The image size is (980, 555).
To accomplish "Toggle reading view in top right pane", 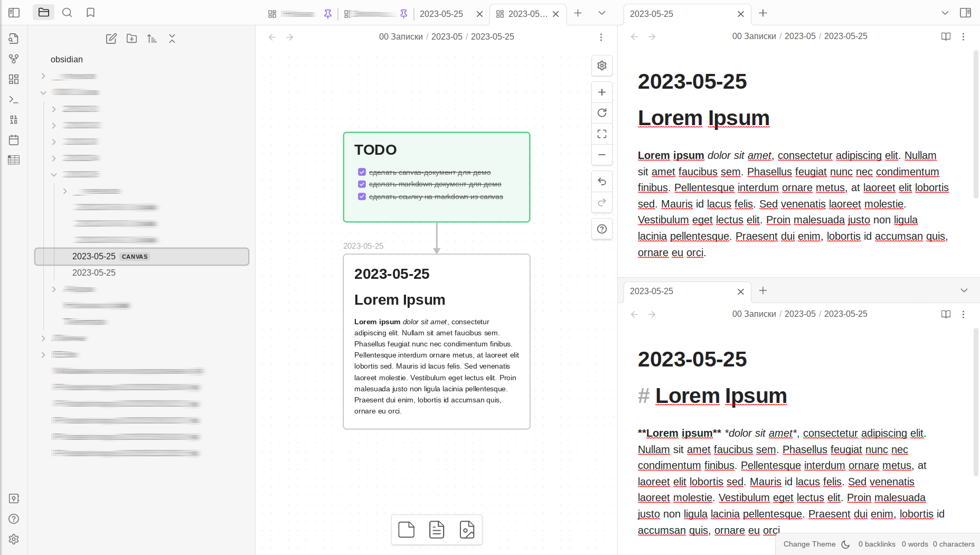I will [x=946, y=36].
